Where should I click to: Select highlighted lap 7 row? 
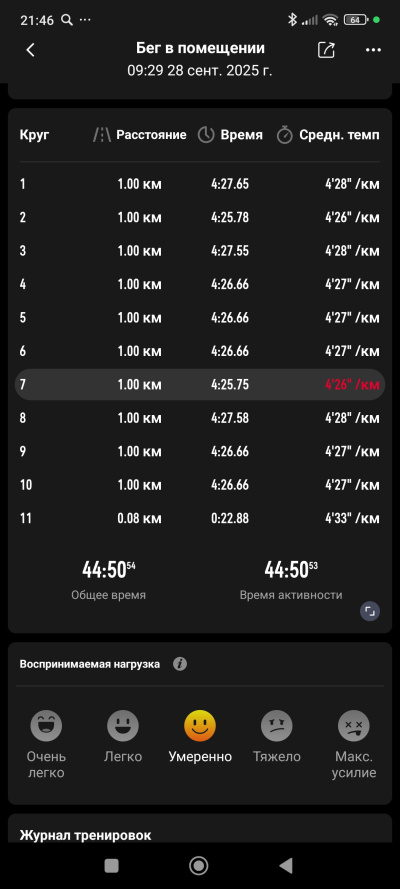[x=200, y=384]
